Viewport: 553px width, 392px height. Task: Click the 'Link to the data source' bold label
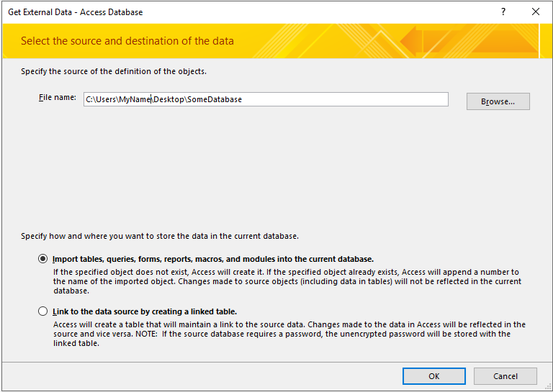145,311
